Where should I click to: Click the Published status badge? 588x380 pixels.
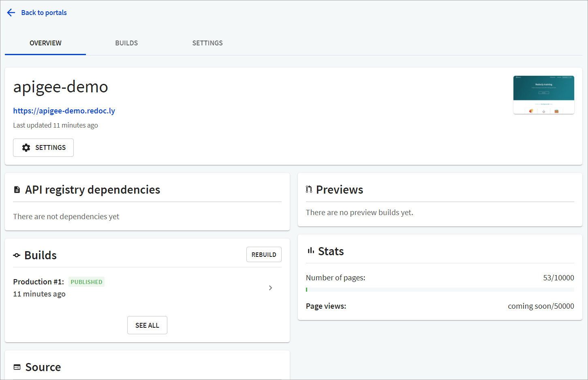[x=86, y=282]
